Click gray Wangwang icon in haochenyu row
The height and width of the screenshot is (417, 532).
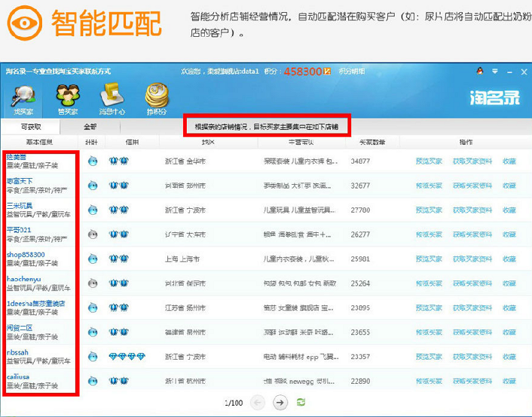[x=93, y=284]
